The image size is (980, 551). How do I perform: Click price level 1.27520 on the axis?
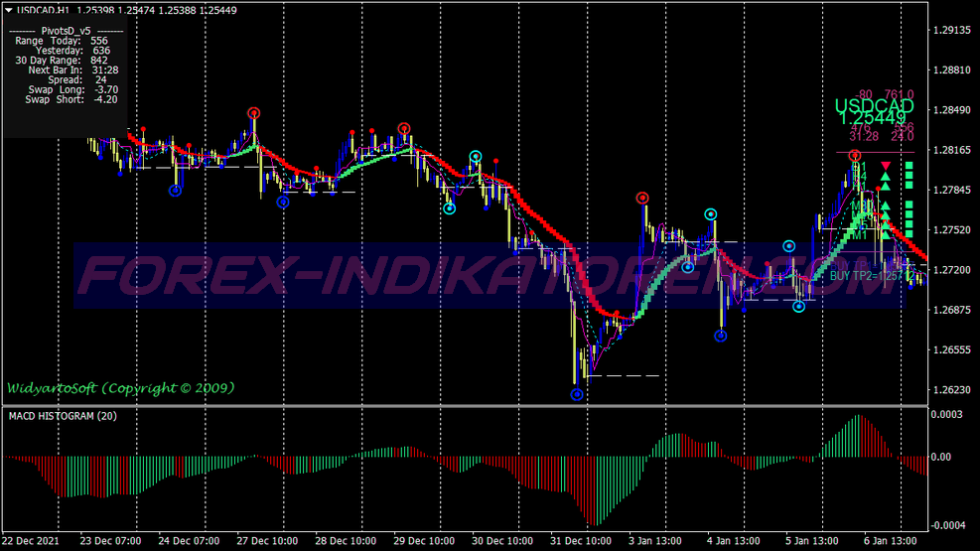[952, 230]
